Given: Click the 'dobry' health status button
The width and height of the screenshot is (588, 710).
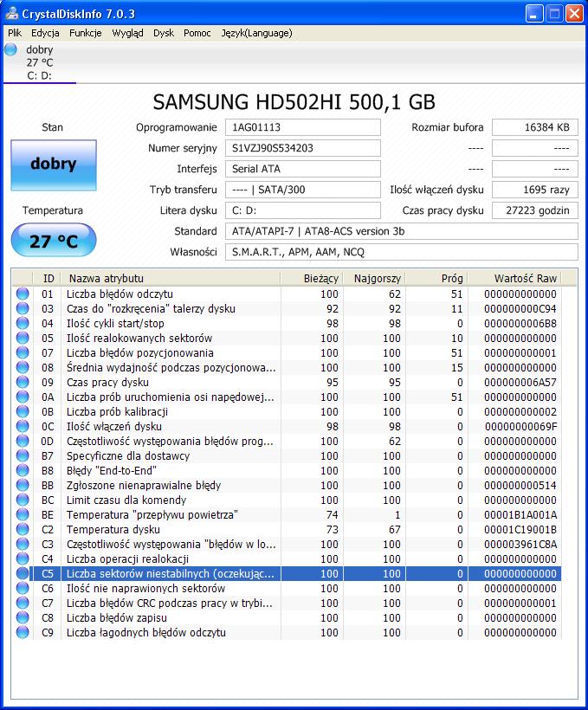Looking at the screenshot, I should 54,165.
